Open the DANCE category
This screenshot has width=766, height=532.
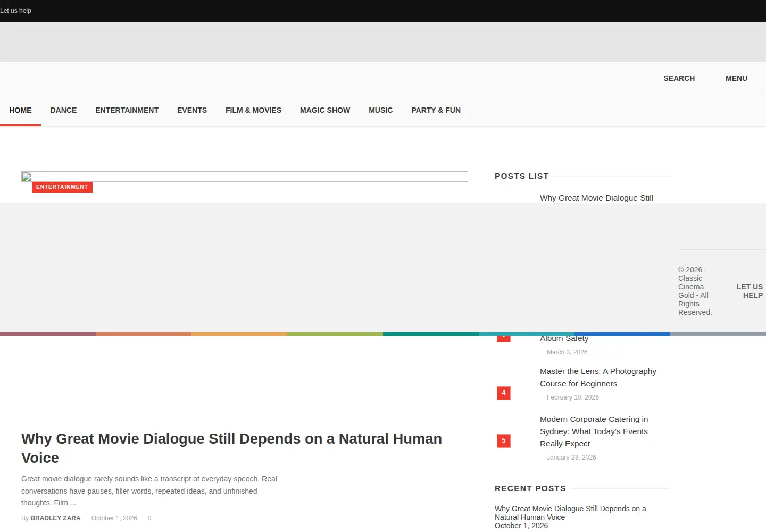point(63,110)
